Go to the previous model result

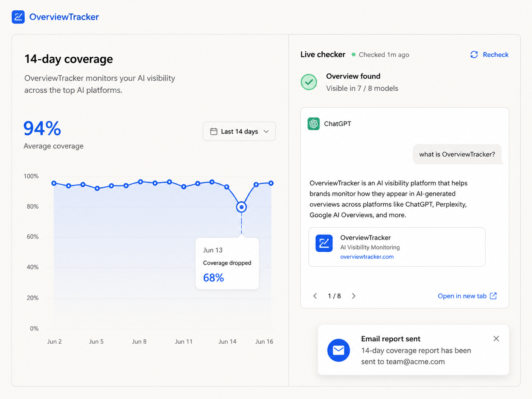tap(315, 296)
